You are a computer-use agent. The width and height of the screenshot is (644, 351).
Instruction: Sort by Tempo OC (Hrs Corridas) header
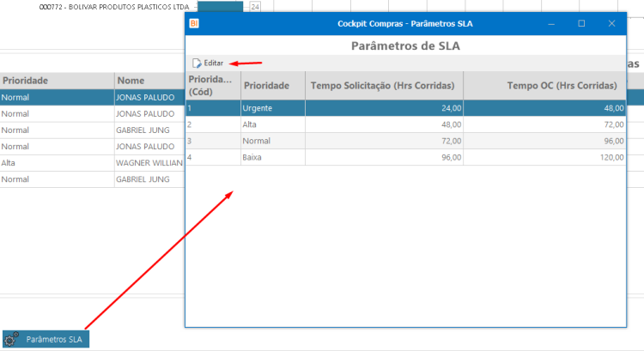[544, 85]
